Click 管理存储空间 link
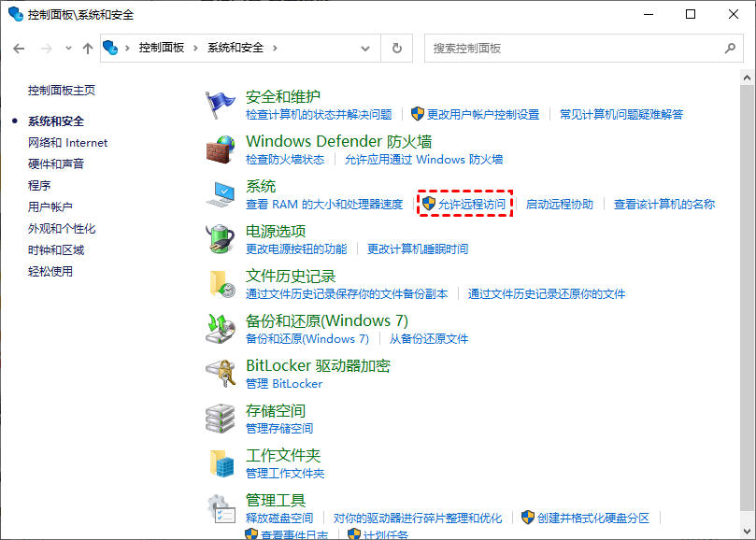 click(x=279, y=428)
